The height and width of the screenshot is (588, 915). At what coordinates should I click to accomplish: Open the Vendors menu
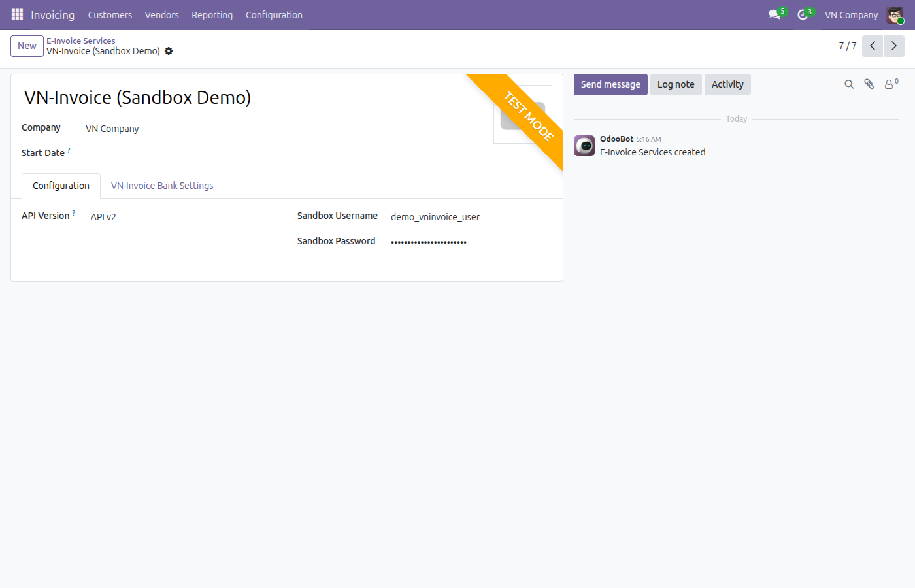coord(162,15)
